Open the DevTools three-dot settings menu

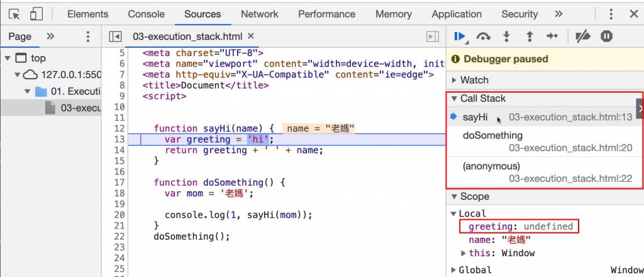coord(611,14)
